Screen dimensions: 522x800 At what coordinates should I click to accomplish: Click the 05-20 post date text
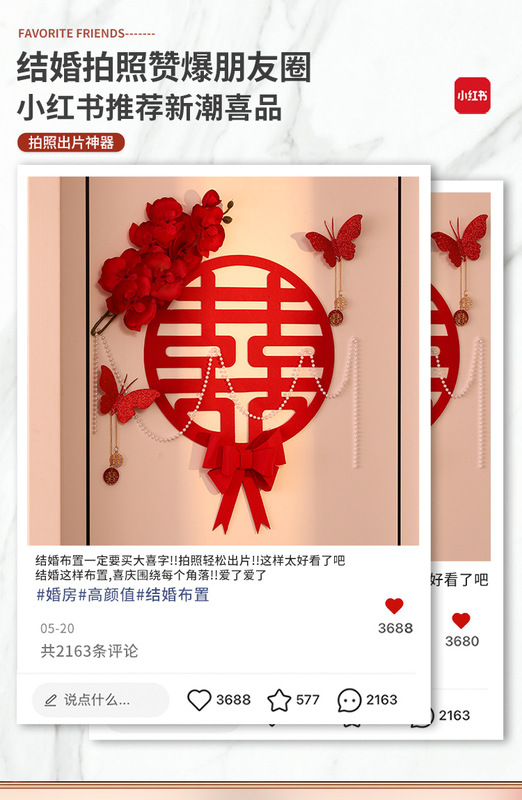coord(57,628)
